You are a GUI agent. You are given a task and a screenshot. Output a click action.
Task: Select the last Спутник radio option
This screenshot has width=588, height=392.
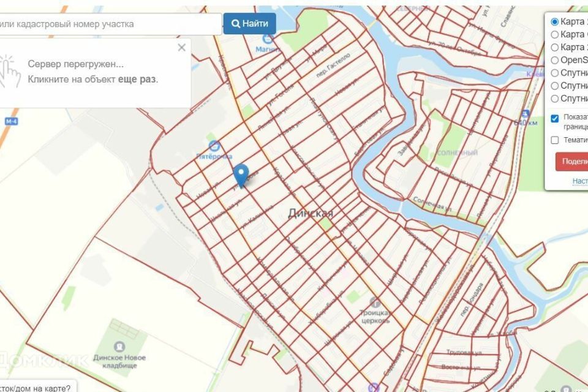pos(555,99)
